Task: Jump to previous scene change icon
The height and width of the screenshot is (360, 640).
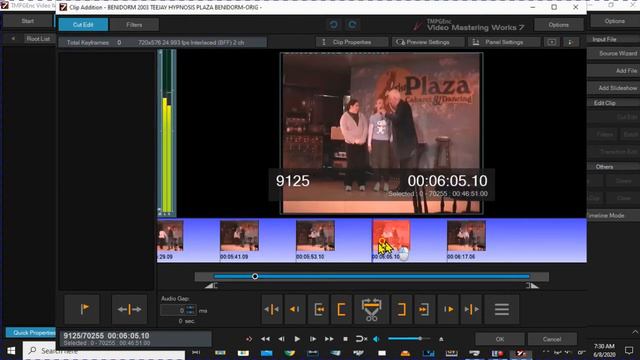Action: point(271,309)
